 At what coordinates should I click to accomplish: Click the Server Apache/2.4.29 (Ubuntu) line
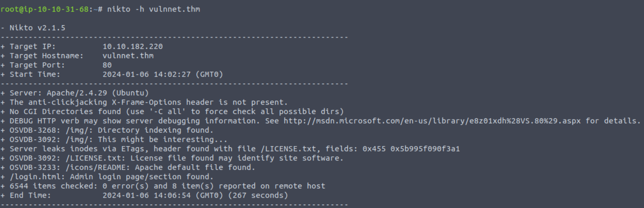(x=74, y=93)
